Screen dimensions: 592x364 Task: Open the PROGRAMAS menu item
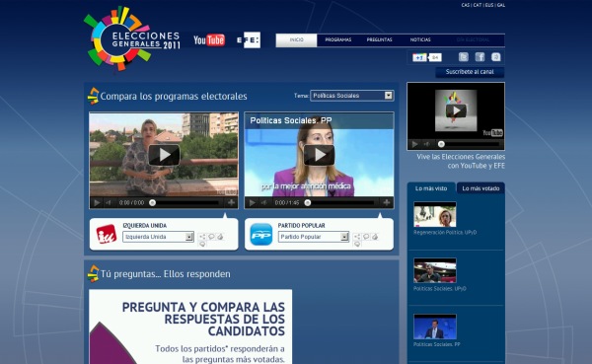click(338, 40)
